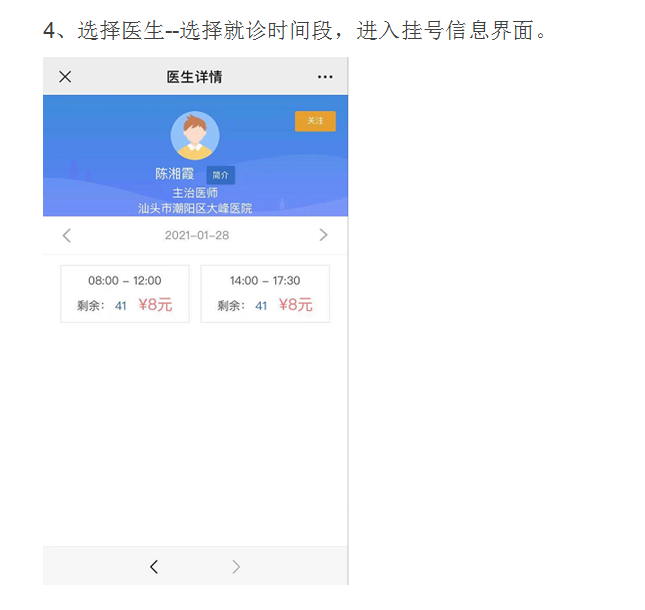Click the step 4 instruction heading
The width and height of the screenshot is (645, 610).
click(295, 30)
